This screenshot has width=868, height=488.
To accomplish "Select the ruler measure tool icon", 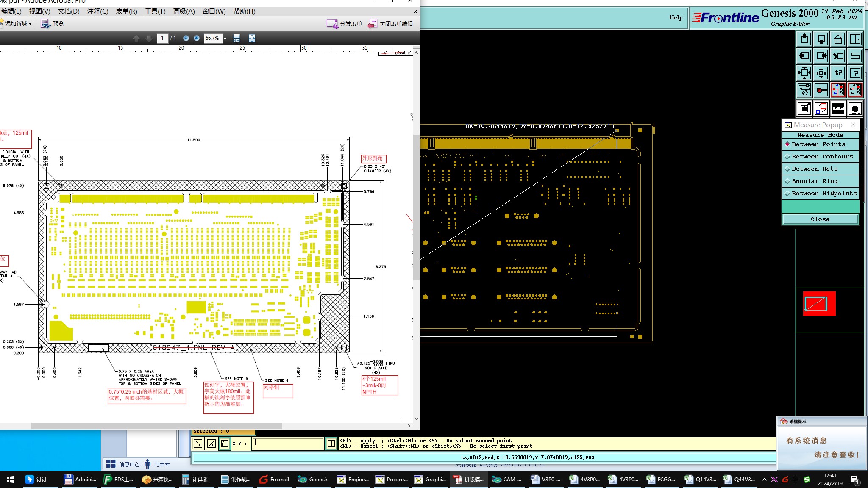I will coord(838,108).
